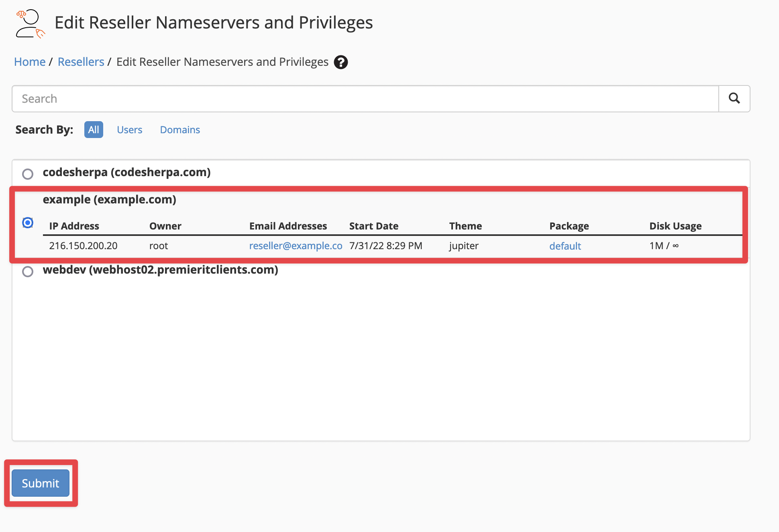The width and height of the screenshot is (779, 532).
Task: Click the codesherpa (codesherpa.com) account name
Action: pos(127,172)
